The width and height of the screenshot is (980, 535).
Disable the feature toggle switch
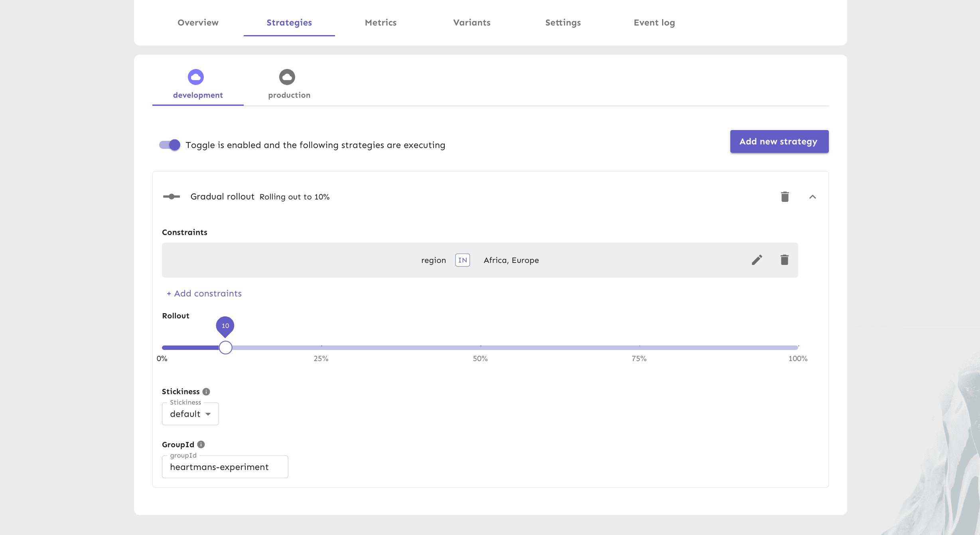[170, 145]
